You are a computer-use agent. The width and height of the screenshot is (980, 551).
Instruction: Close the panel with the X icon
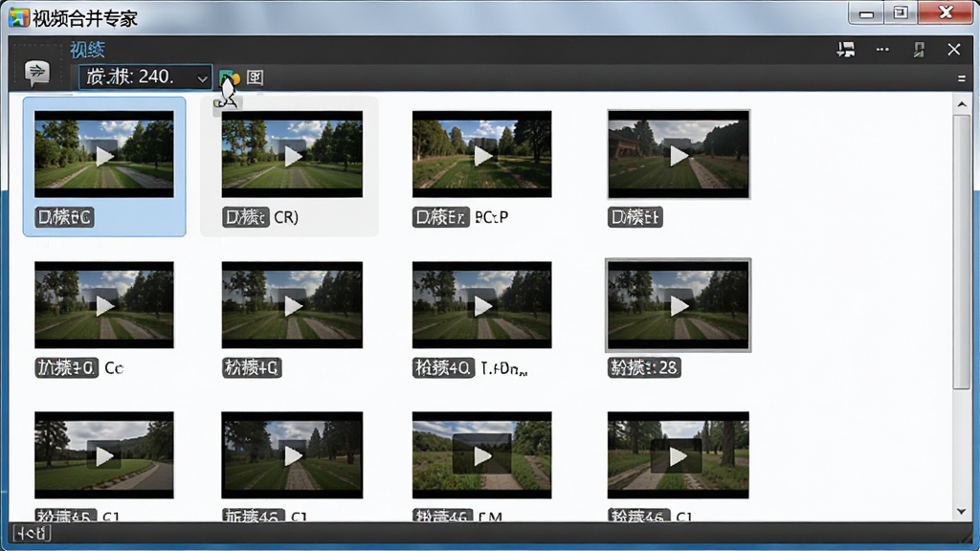coord(954,50)
